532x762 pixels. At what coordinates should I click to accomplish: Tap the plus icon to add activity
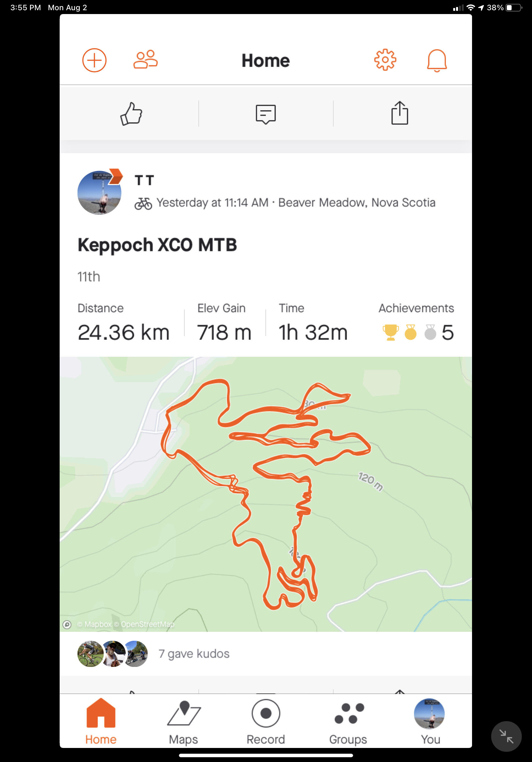coord(94,60)
